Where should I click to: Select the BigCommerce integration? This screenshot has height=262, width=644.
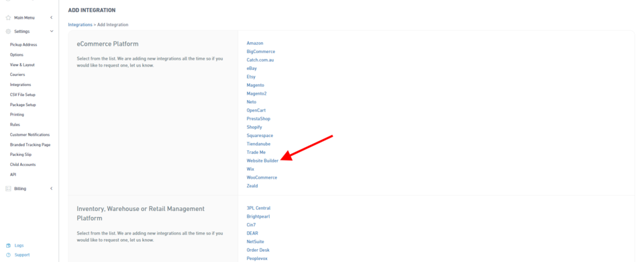[x=261, y=52]
